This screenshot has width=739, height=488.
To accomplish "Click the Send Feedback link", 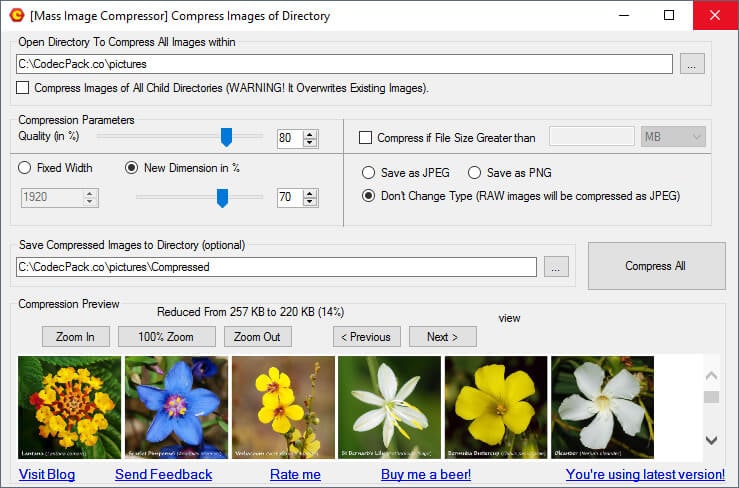I will point(163,474).
